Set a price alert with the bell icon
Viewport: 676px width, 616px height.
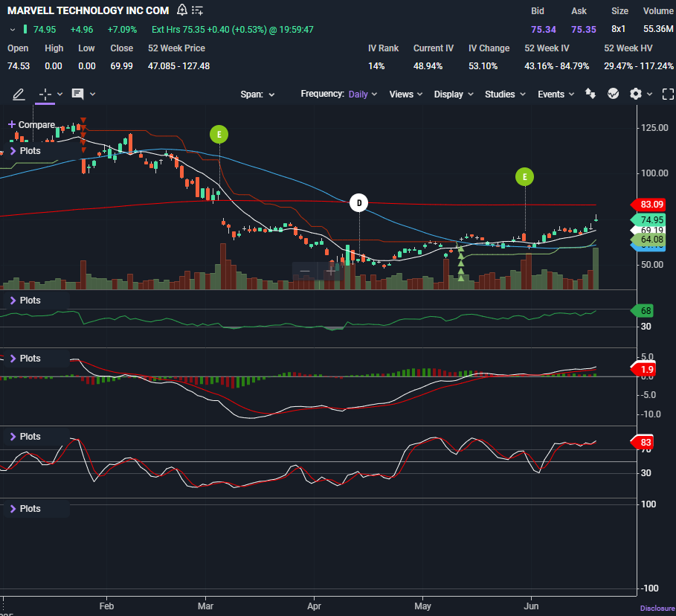pos(182,10)
